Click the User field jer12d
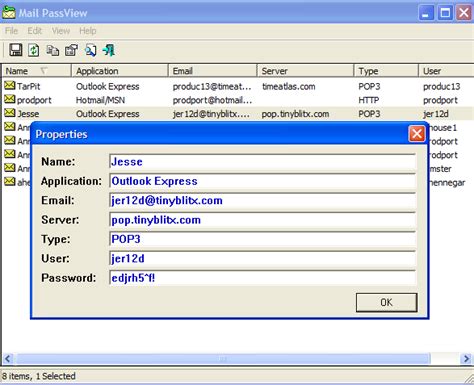This screenshot has width=474, height=385. [x=263, y=259]
